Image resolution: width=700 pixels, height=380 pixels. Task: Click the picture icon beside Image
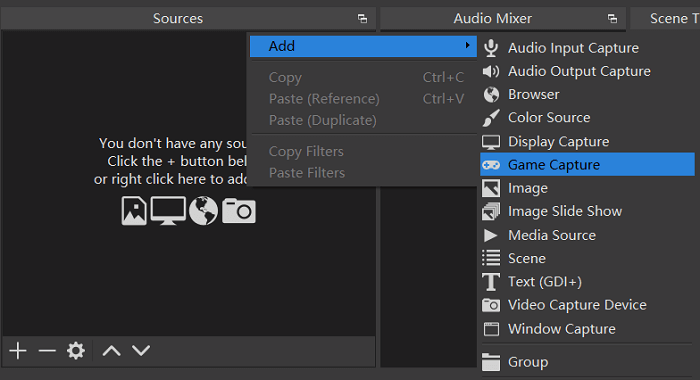(491, 188)
